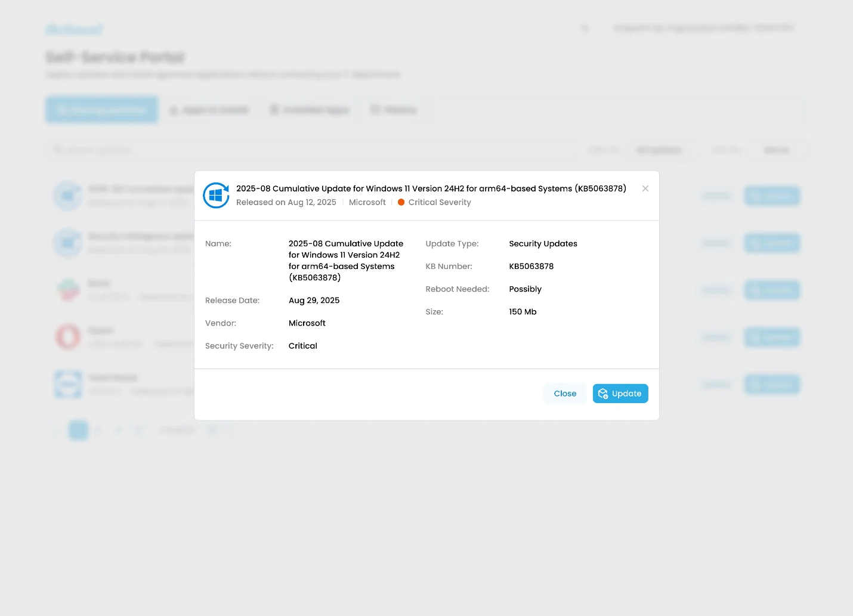
Task: Click the Close button in the dialog
Action: click(x=565, y=394)
